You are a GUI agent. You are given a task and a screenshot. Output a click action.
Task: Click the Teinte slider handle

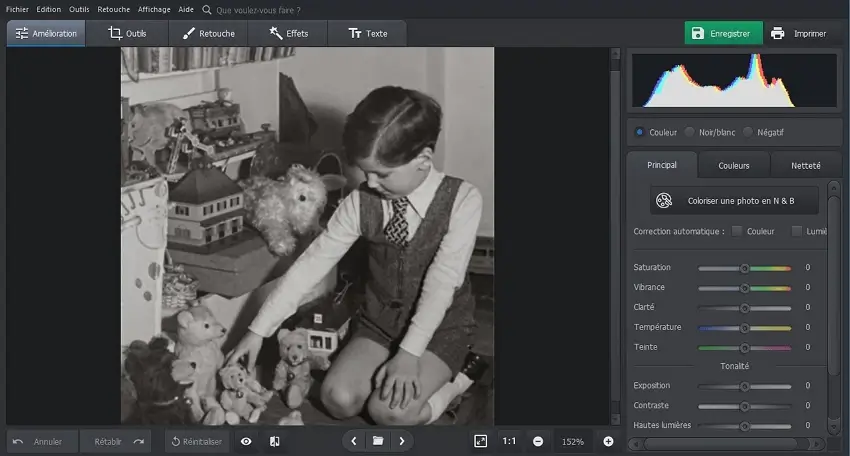coord(744,348)
